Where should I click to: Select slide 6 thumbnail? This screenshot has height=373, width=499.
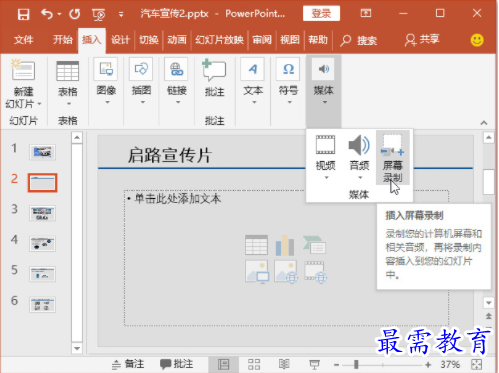pyautogui.click(x=42, y=305)
